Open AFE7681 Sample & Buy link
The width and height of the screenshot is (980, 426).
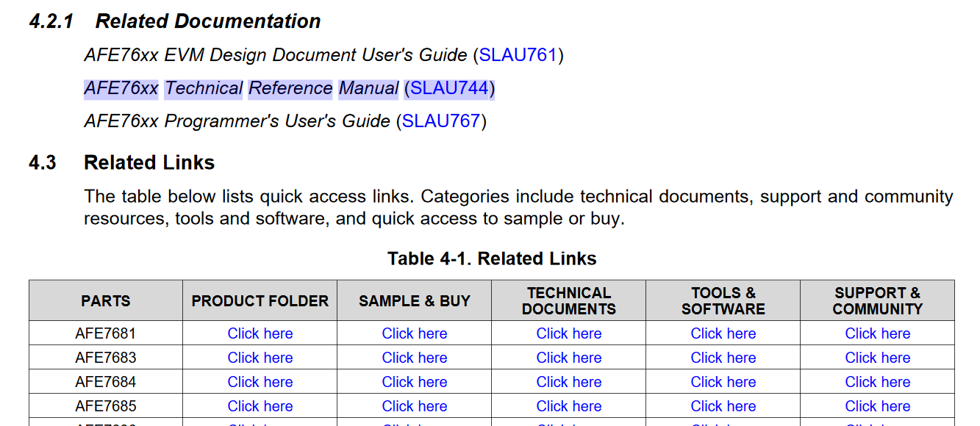[415, 333]
